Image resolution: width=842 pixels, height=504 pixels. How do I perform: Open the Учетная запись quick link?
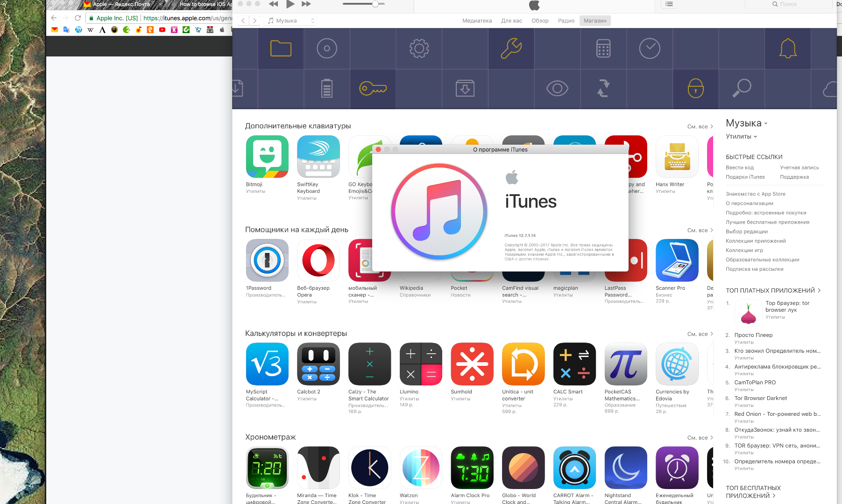pos(799,168)
